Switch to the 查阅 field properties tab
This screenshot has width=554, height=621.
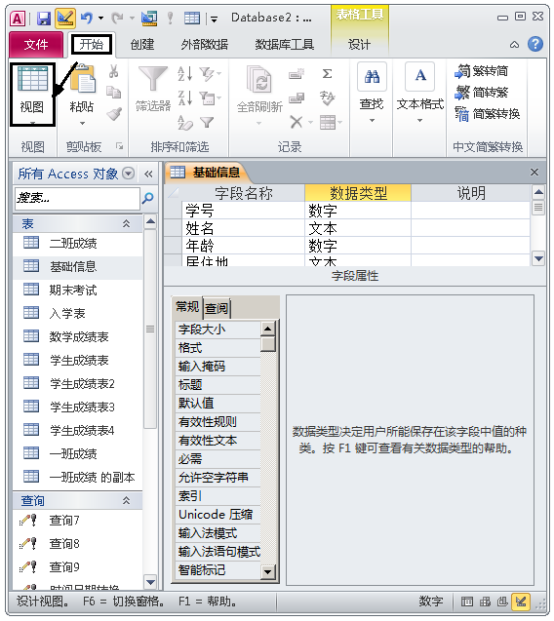point(217,308)
